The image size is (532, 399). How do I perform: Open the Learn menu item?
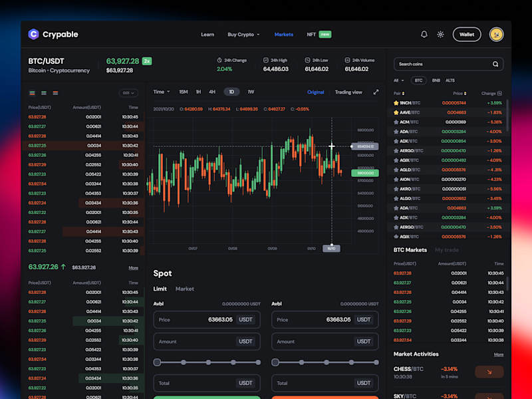click(207, 35)
